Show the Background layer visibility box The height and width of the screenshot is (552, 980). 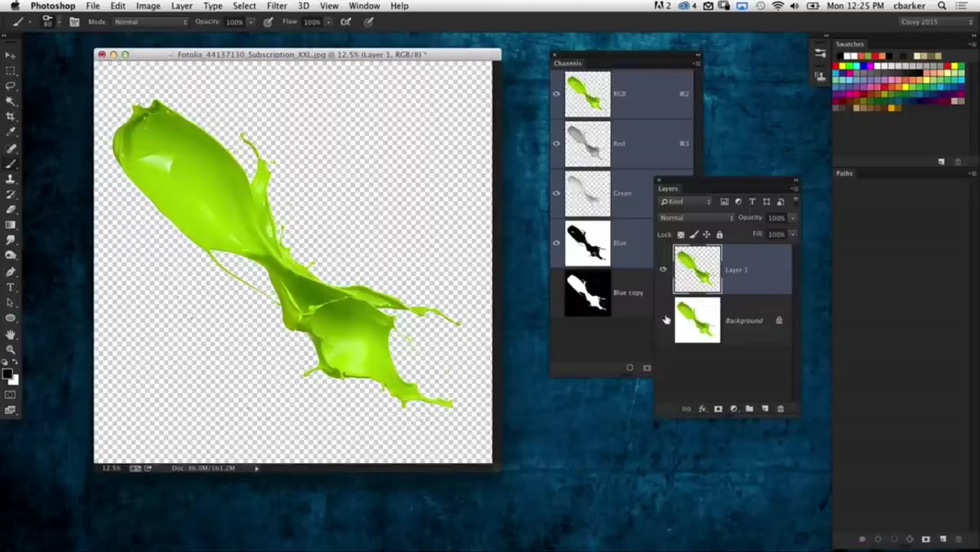coord(663,320)
